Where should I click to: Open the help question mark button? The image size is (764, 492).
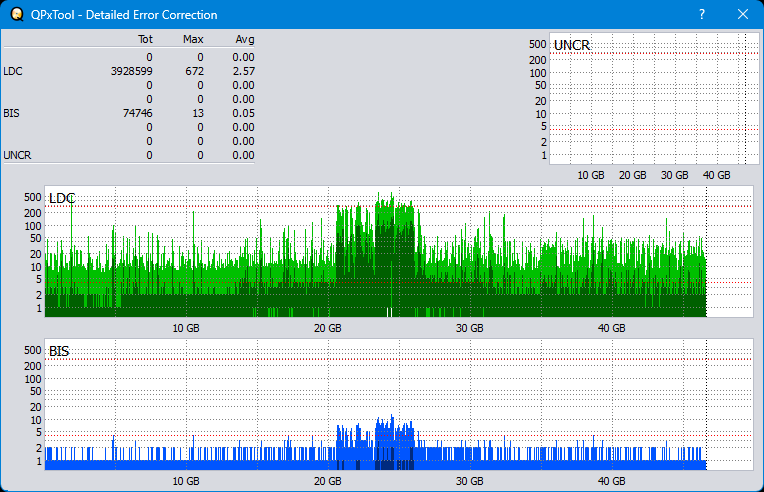tap(702, 14)
